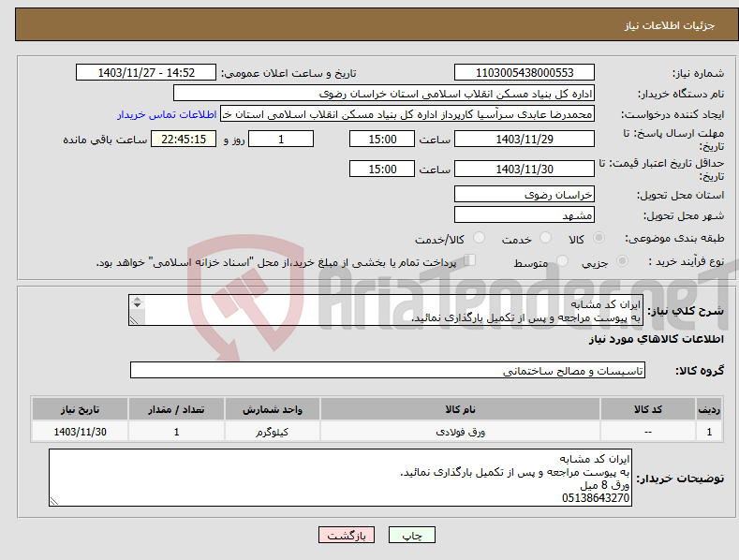739x560 pixels.
Task: Click the تاریخ نیاز column header
Action: tap(81, 409)
